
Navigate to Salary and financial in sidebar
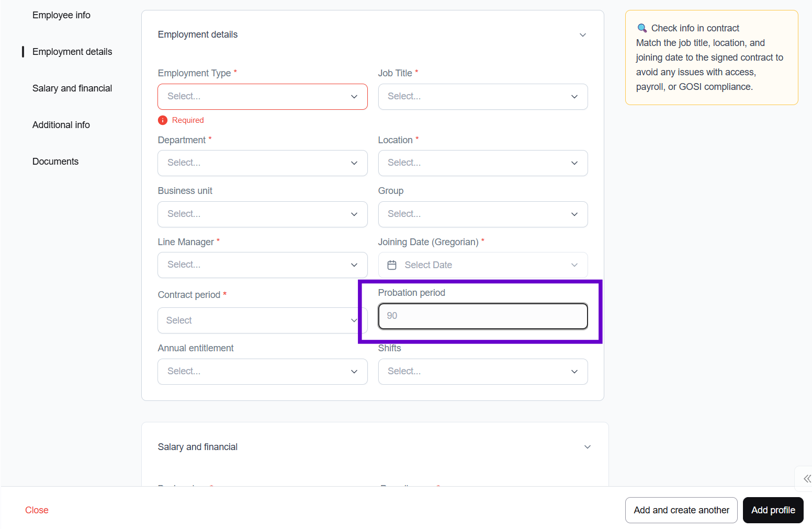point(72,88)
